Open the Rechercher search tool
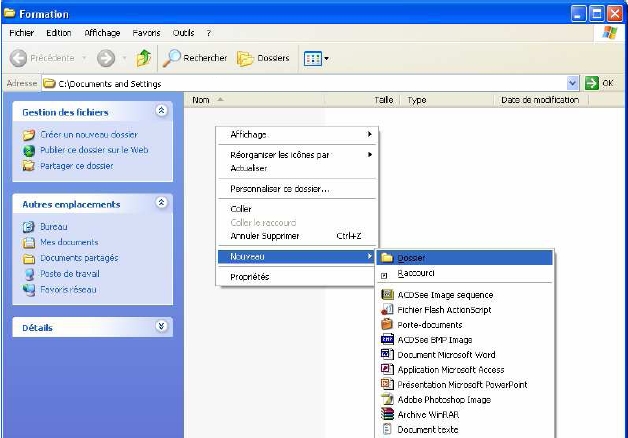628x438 pixels. point(195,58)
